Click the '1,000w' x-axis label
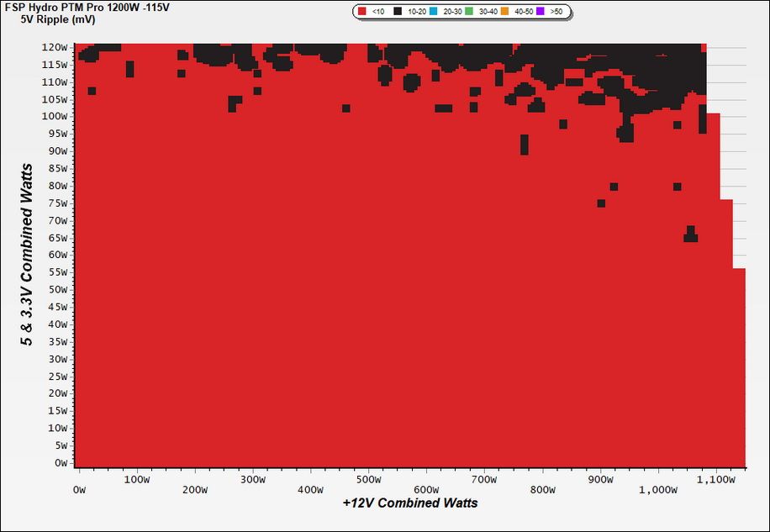 pos(658,490)
